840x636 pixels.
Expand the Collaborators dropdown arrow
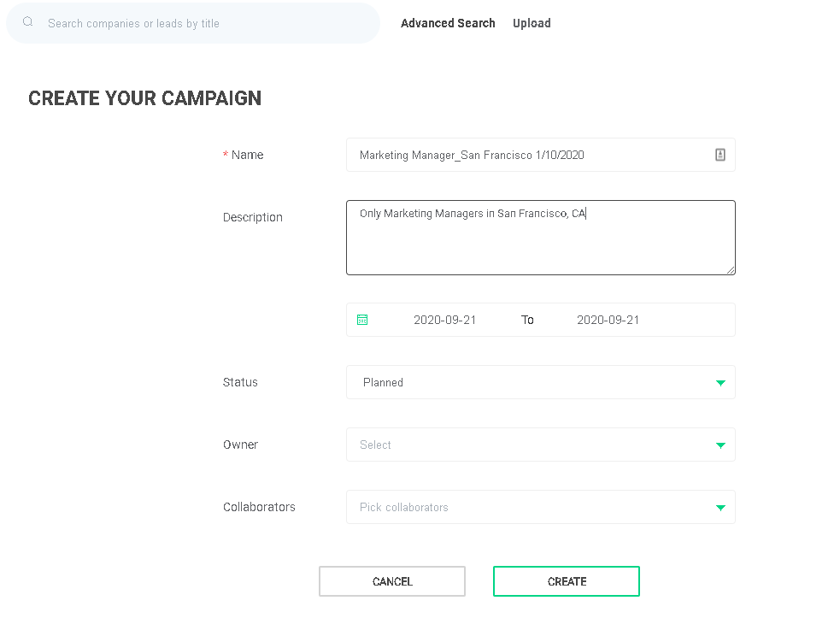pos(720,508)
